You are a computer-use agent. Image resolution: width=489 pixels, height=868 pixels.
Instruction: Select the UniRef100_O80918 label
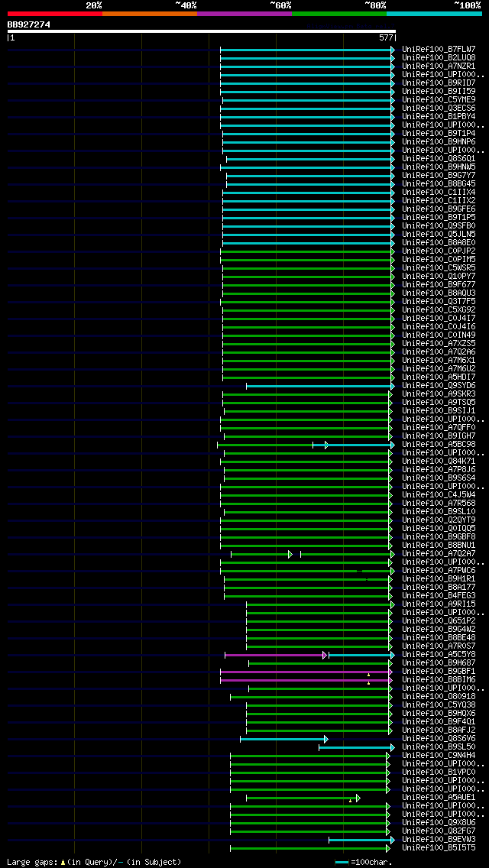439,696
